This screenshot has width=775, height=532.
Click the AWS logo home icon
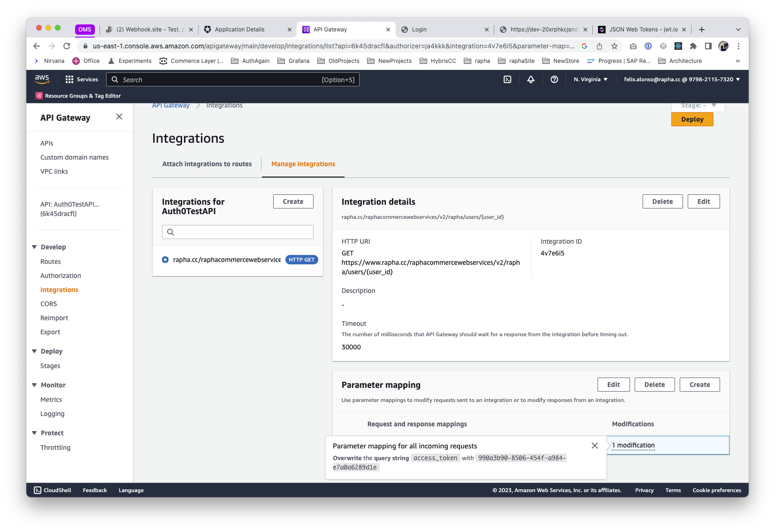pos(42,79)
